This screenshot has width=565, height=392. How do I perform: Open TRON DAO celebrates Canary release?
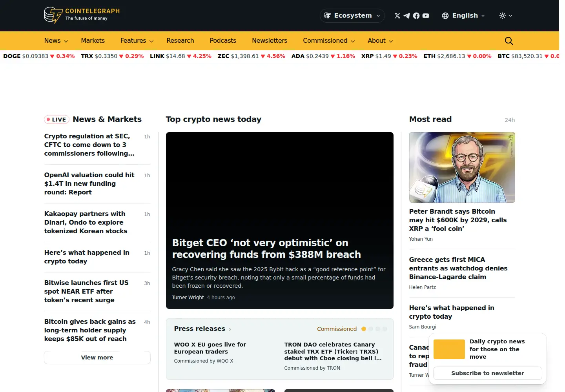[333, 351]
